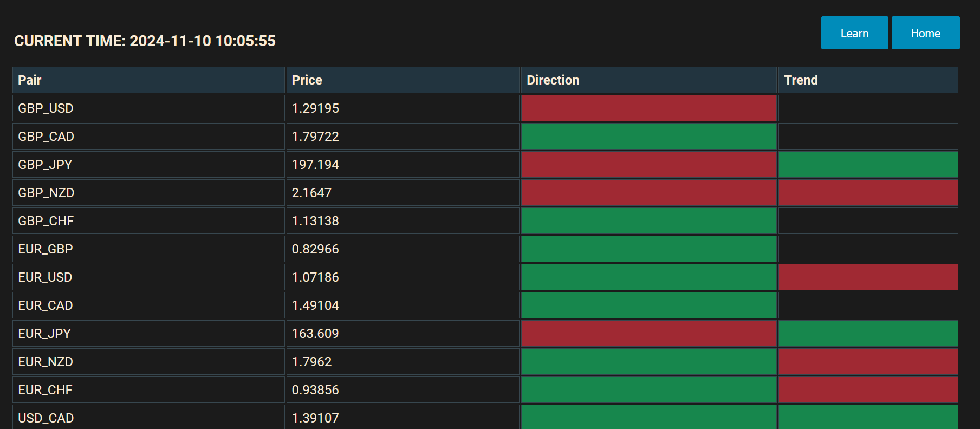Click the EUR_NZD price value 1.7962
This screenshot has width=980, height=429.
tap(311, 362)
